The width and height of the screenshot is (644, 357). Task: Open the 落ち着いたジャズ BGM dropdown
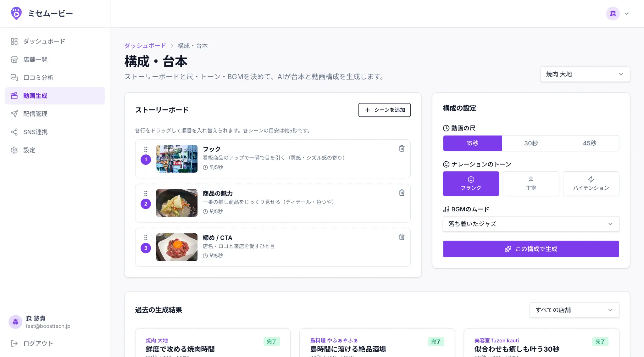[x=531, y=224]
